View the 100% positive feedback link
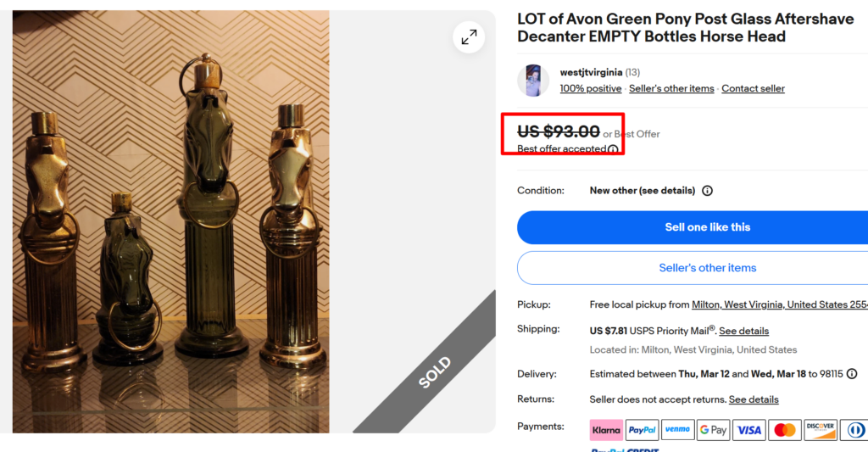Screen dimensions: 868x452 591,88
